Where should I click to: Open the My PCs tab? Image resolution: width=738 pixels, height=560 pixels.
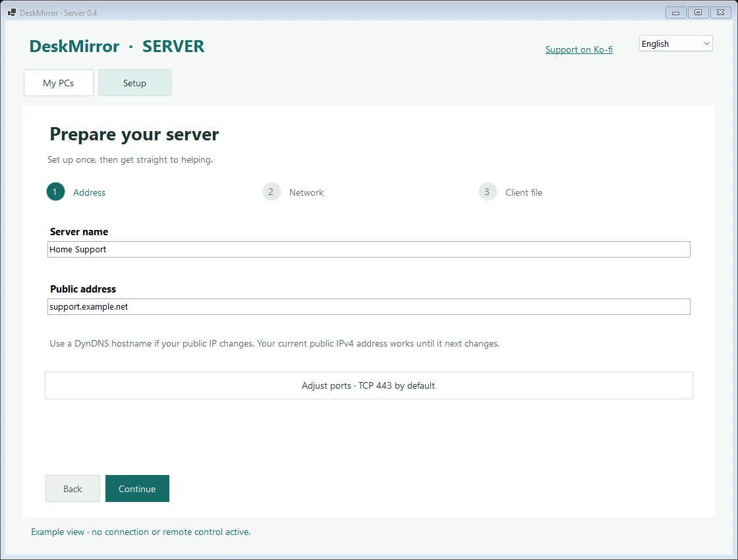[x=59, y=83]
